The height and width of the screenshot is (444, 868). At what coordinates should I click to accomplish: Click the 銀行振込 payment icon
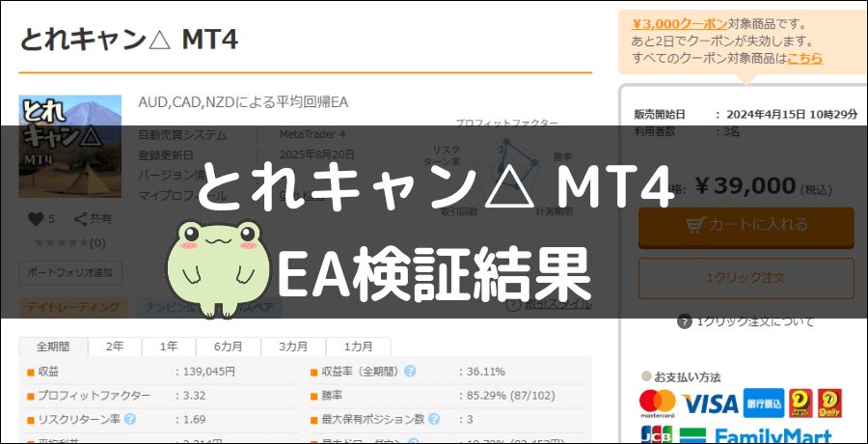[764, 403]
